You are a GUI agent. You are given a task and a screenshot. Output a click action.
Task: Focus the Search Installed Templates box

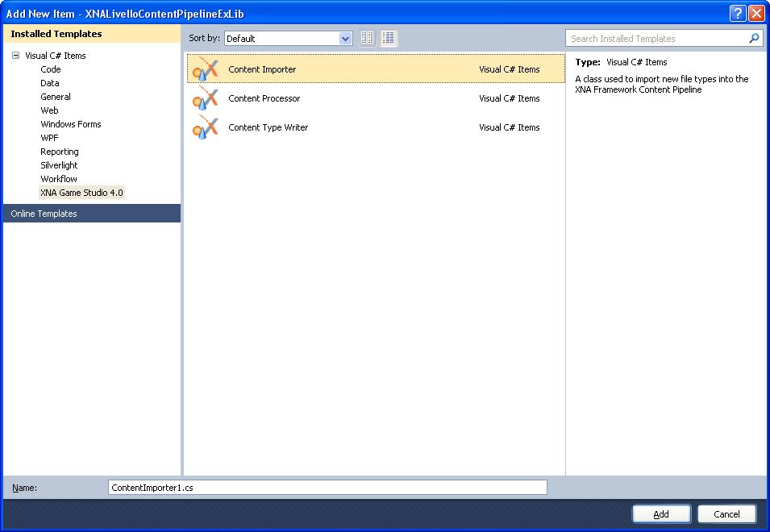pyautogui.click(x=664, y=38)
